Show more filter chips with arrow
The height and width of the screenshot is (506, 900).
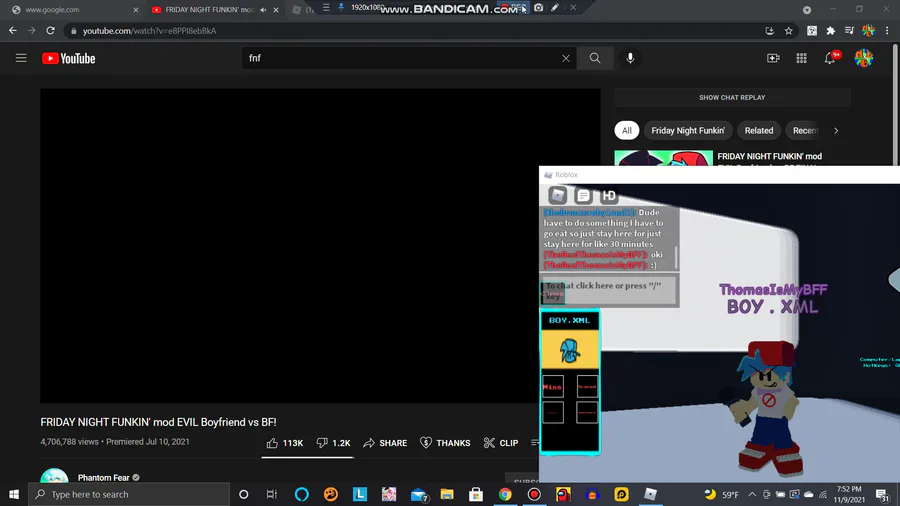point(836,131)
